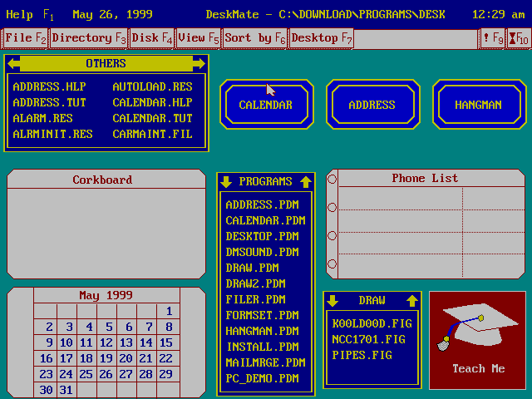The width and height of the screenshot is (532, 399).
Task: Select DRAW.PDM in the PROGRAMS list
Action: tap(253, 268)
